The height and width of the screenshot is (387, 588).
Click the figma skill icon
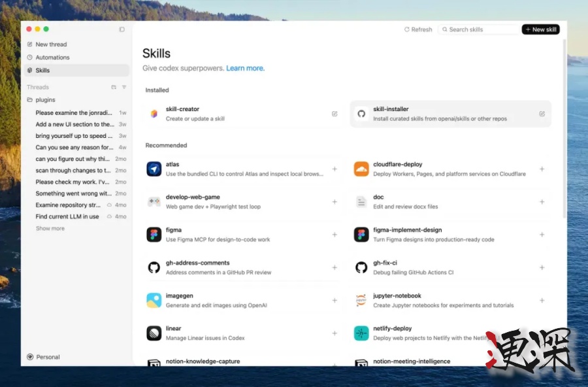pyautogui.click(x=154, y=235)
